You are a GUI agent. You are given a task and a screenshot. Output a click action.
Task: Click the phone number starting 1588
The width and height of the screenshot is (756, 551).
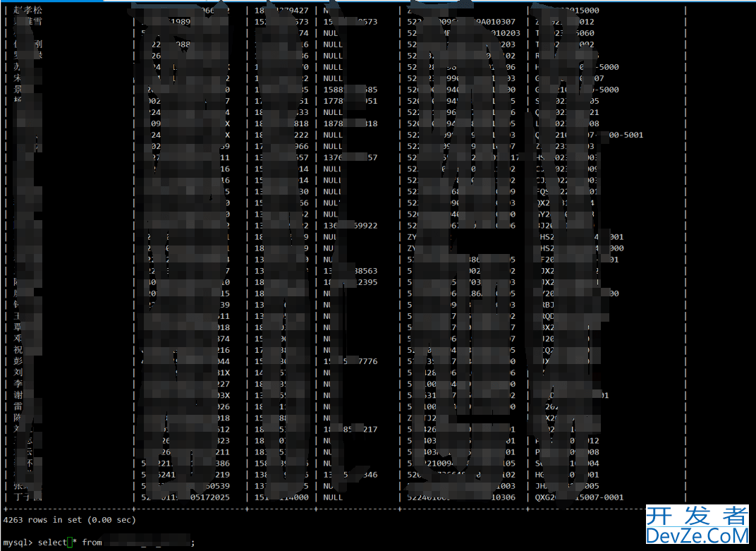pos(350,90)
